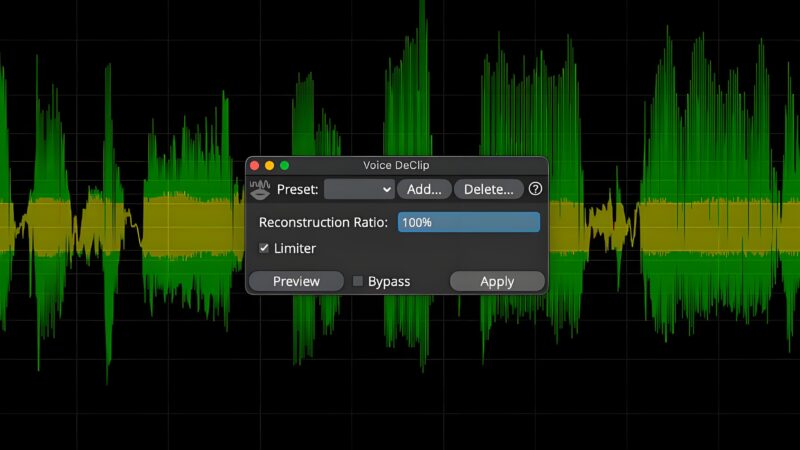The image size is (800, 450).
Task: Open the help question mark icon
Action: coord(535,189)
